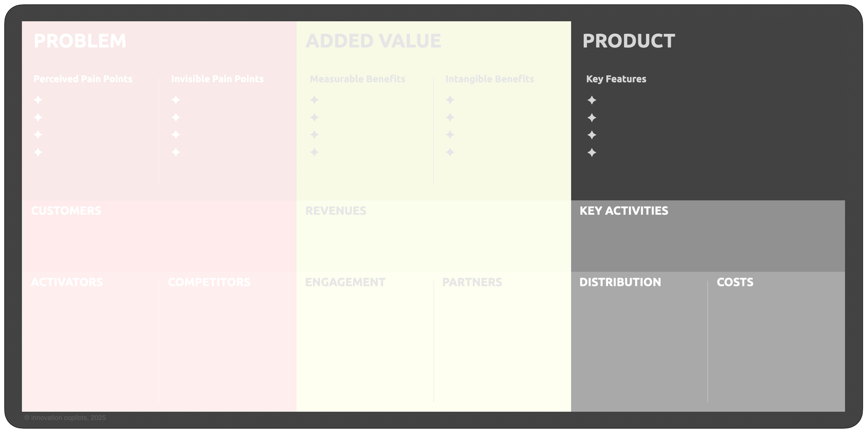Click the COMPETITORS section title
The image size is (868, 433).
click(209, 282)
